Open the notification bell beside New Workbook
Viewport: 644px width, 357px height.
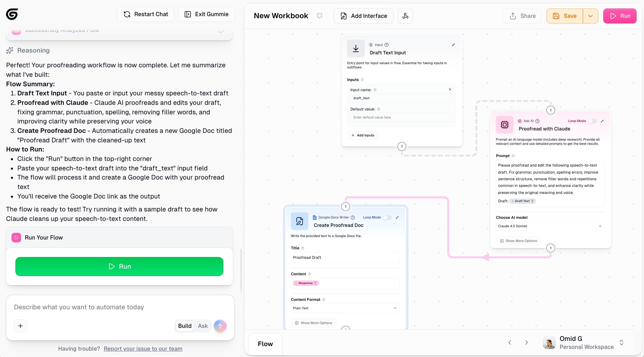coord(320,16)
